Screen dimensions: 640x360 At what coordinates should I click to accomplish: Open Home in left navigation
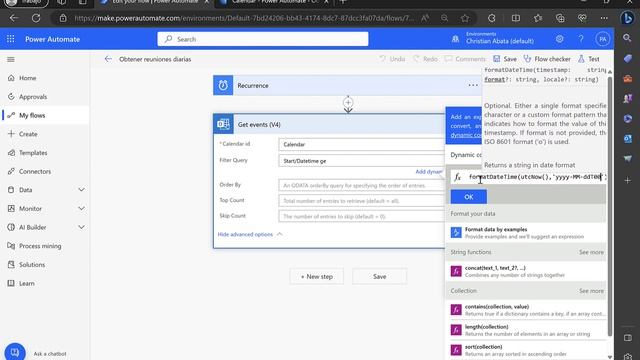tap(28, 78)
